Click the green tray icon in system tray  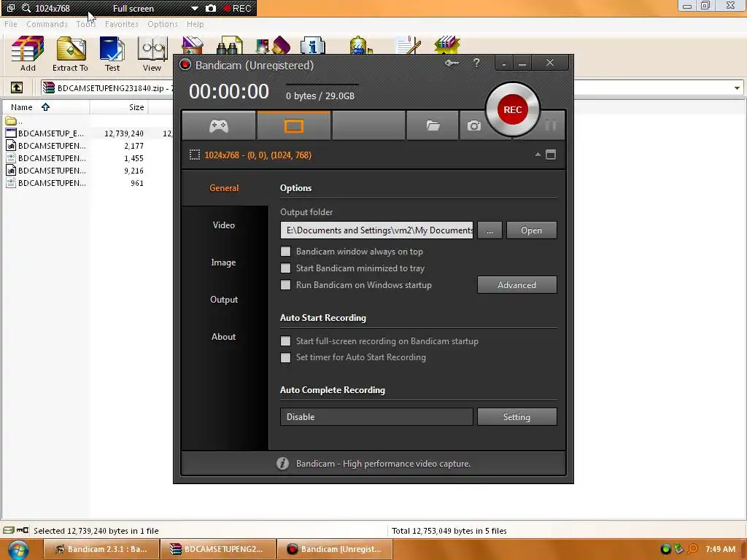tap(665, 549)
